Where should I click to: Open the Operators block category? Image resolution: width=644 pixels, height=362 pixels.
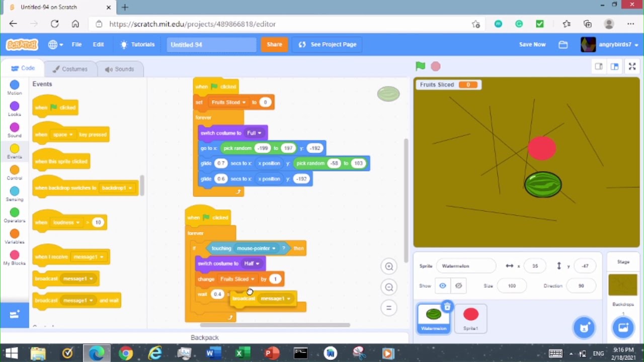(15, 215)
